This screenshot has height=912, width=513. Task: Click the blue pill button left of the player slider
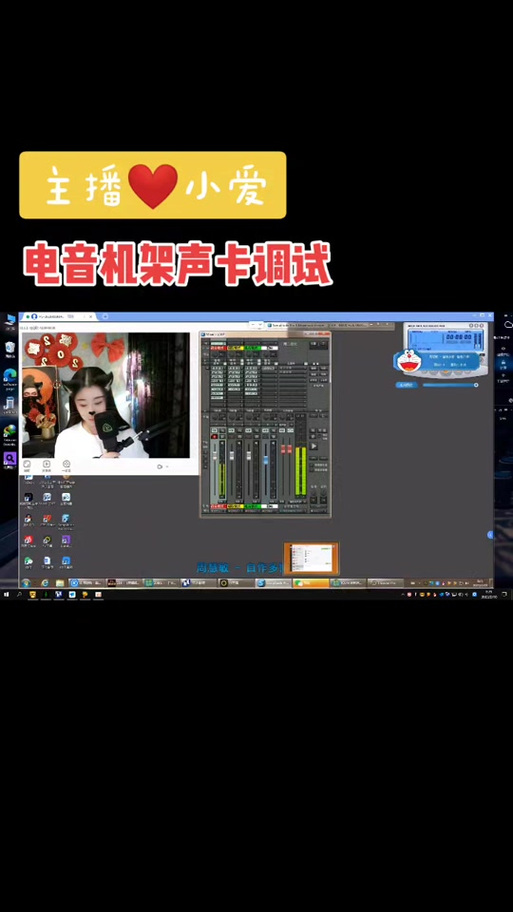click(407, 385)
